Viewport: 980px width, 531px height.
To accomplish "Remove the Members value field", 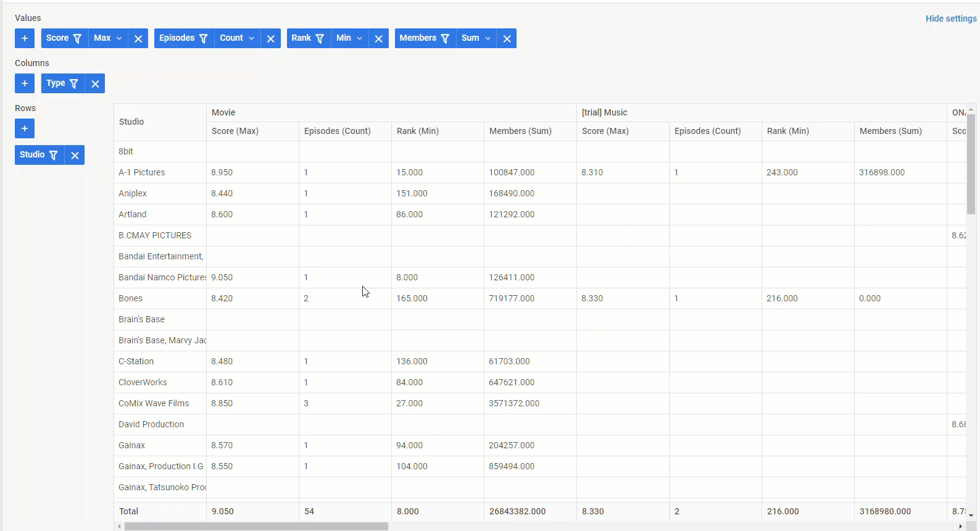I will pos(507,38).
